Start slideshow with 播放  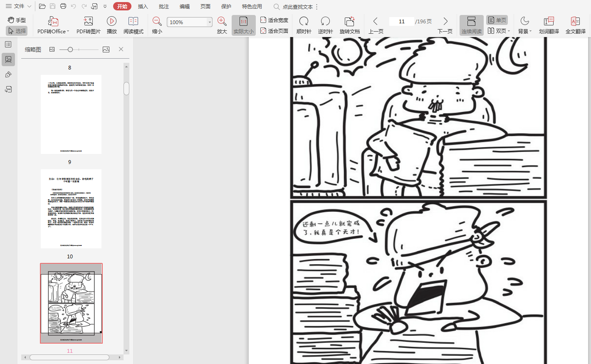click(111, 25)
